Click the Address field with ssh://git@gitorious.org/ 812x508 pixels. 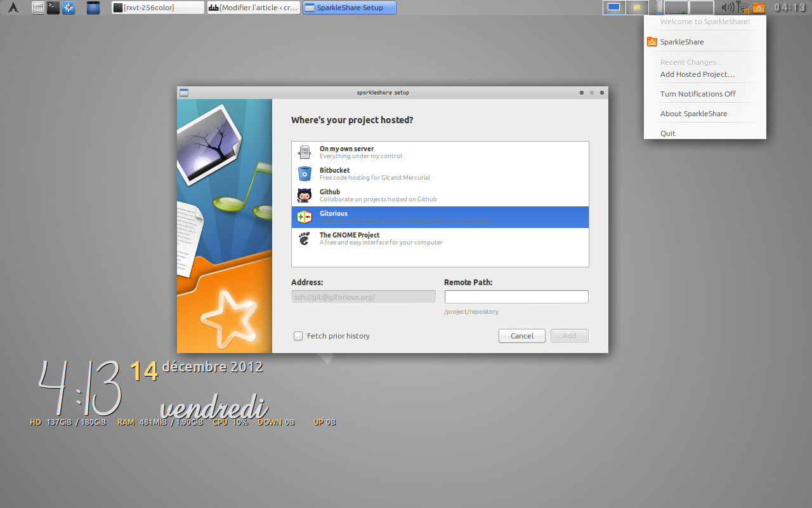point(363,297)
